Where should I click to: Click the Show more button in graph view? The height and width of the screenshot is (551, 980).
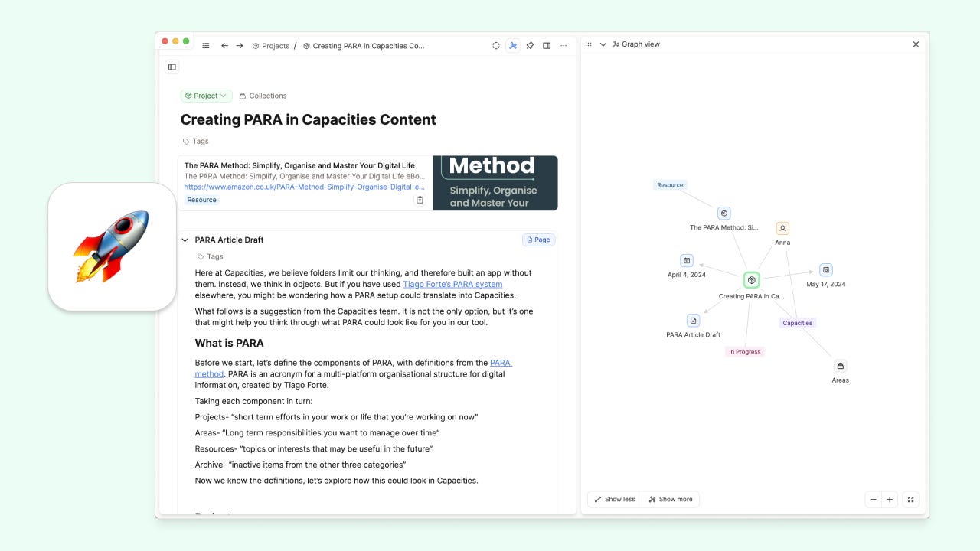coord(671,499)
